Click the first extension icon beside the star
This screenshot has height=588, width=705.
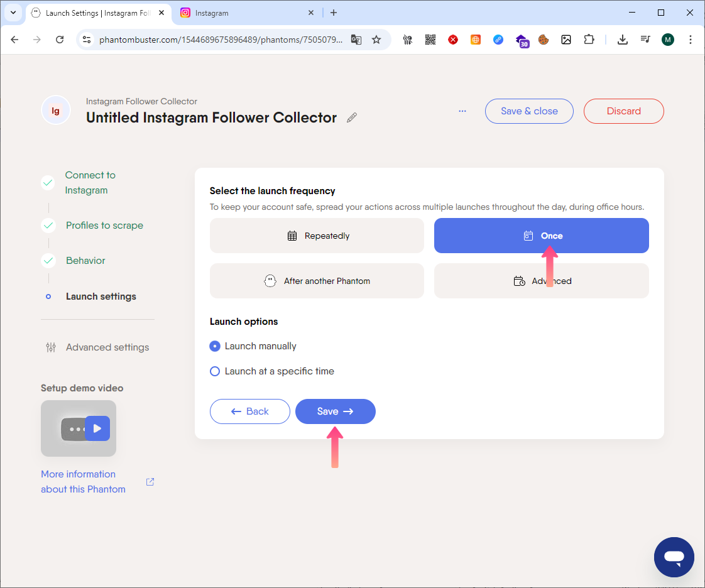(407, 40)
